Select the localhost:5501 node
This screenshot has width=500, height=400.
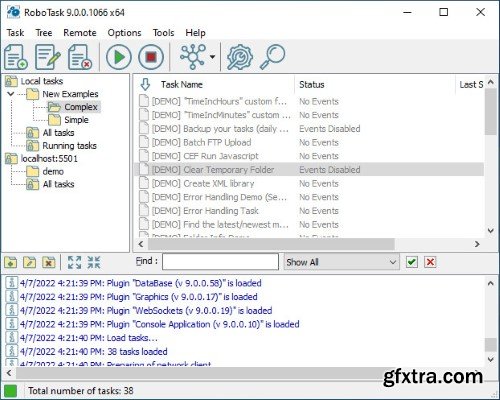(x=49, y=159)
